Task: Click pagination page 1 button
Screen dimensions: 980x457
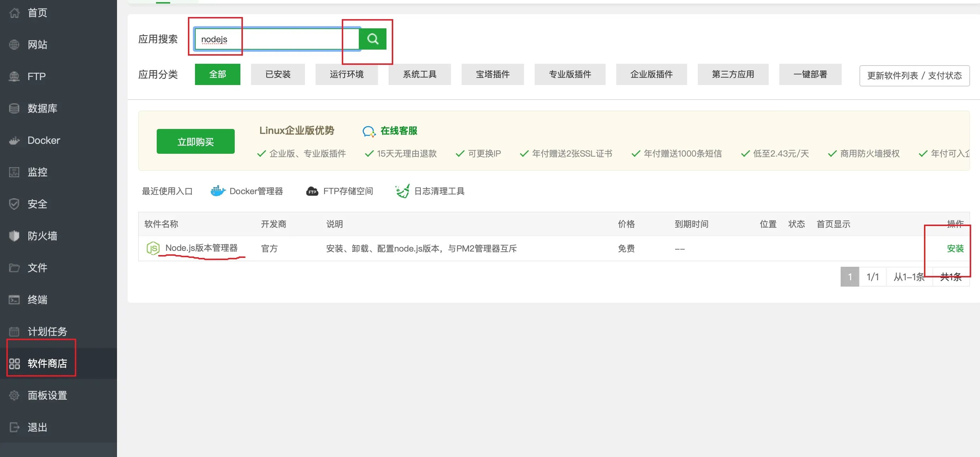Action: click(850, 277)
